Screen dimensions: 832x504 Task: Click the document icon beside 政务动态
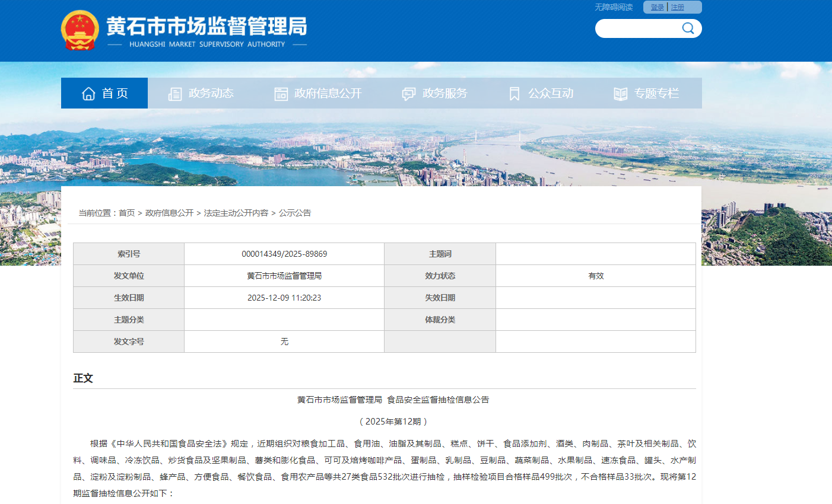point(175,94)
